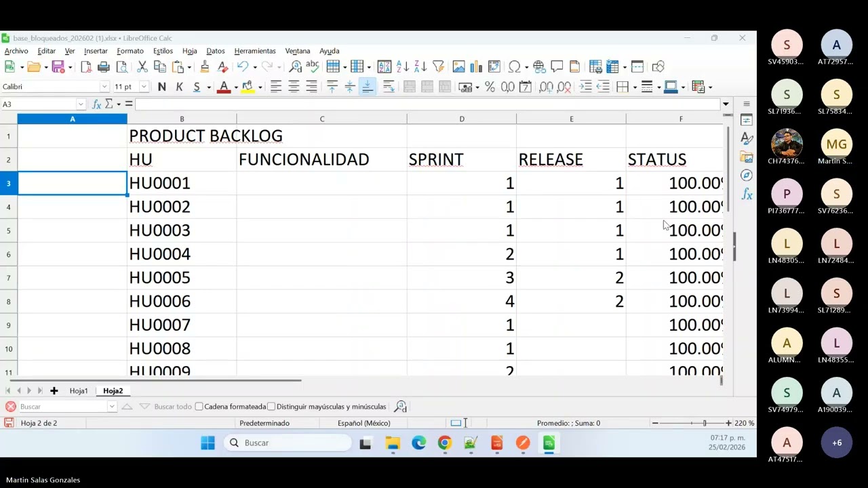Click the Save document icon

[58, 66]
